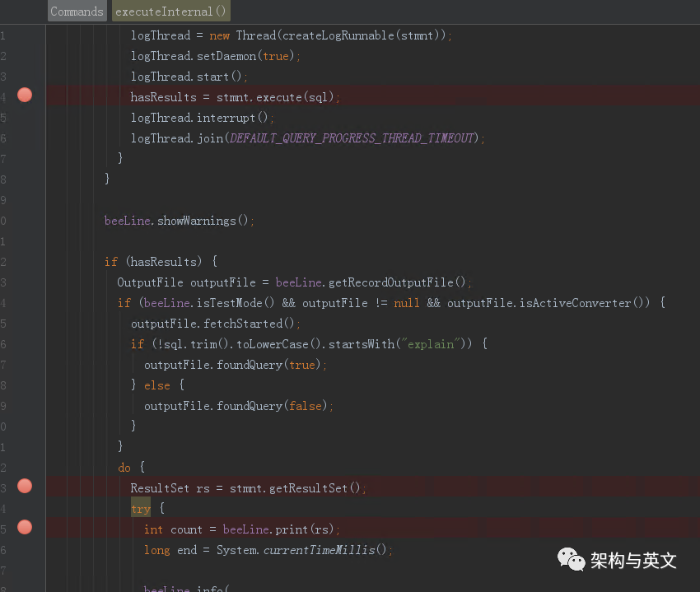Click the int count variable declaration
Viewport: 700px width, 592px height.
173,529
